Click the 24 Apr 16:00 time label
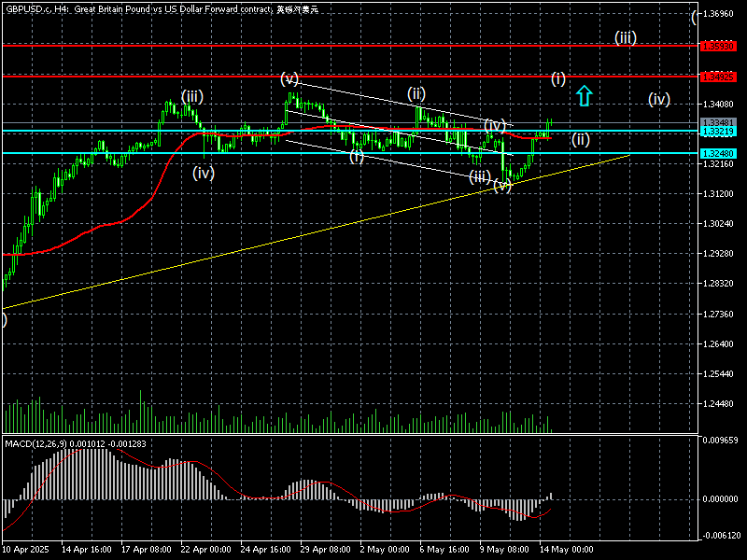Viewport: 747px width, 560px height. click(x=266, y=550)
